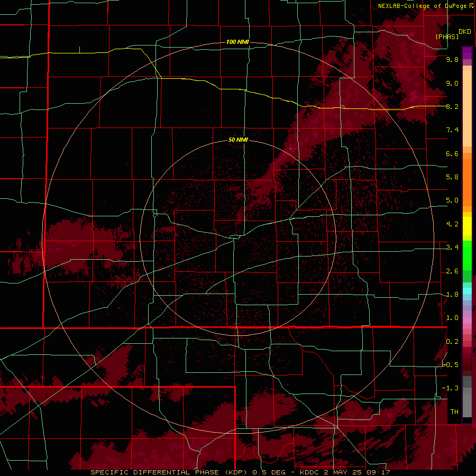
Task: Pick the purple band atop color scale
Action: pos(467,53)
